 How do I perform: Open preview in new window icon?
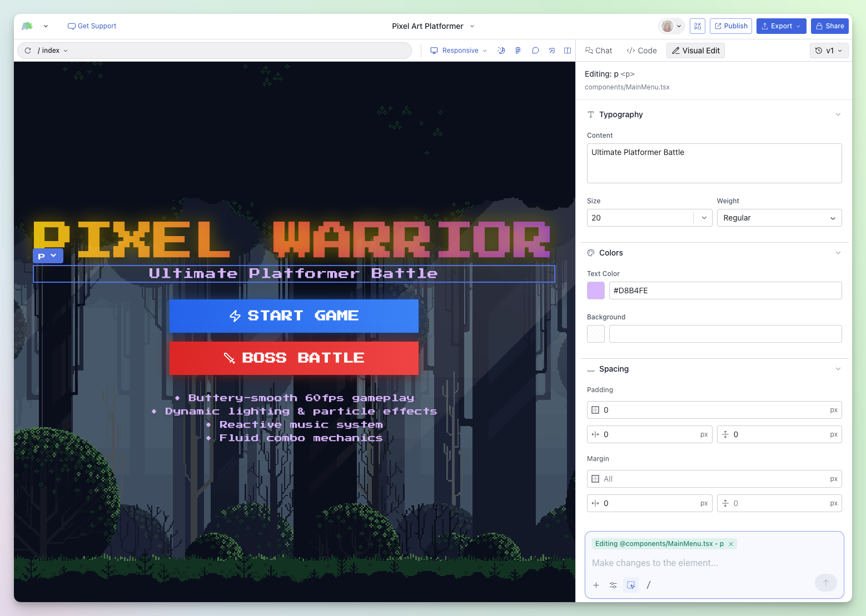[x=551, y=51]
